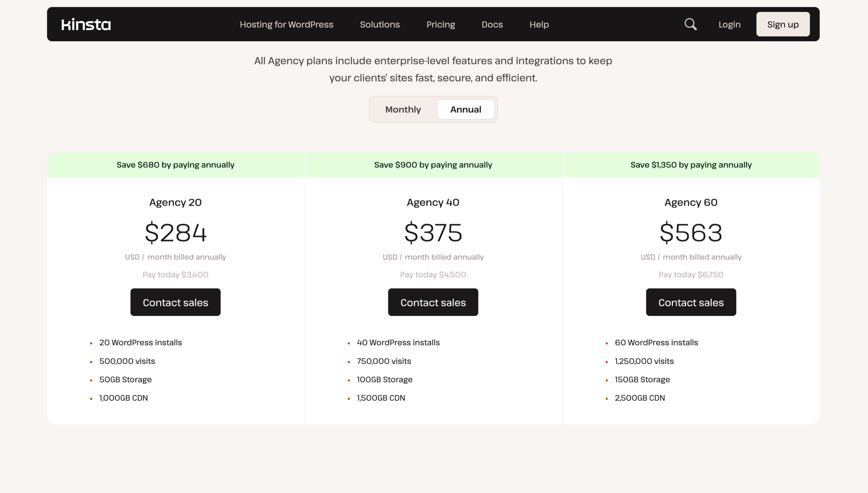Viewport: 868px width, 493px height.
Task: Click 'All Agency plans include' description text
Action: (433, 69)
